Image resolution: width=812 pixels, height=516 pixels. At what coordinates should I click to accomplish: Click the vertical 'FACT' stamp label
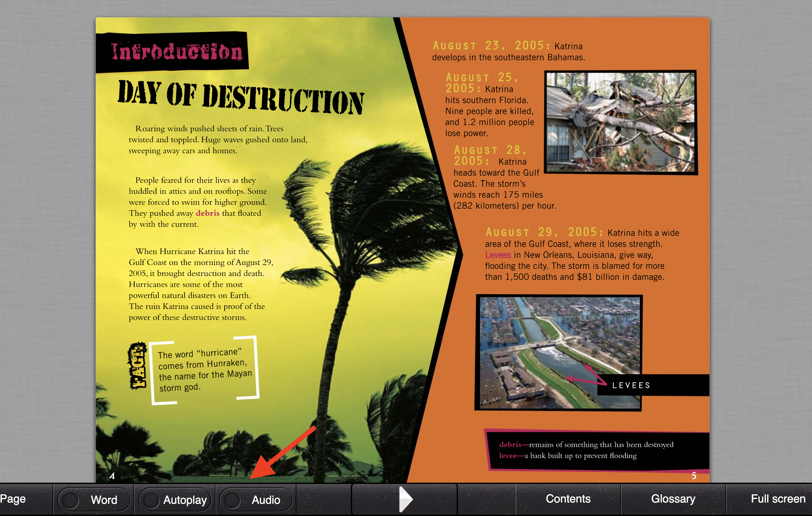[138, 366]
